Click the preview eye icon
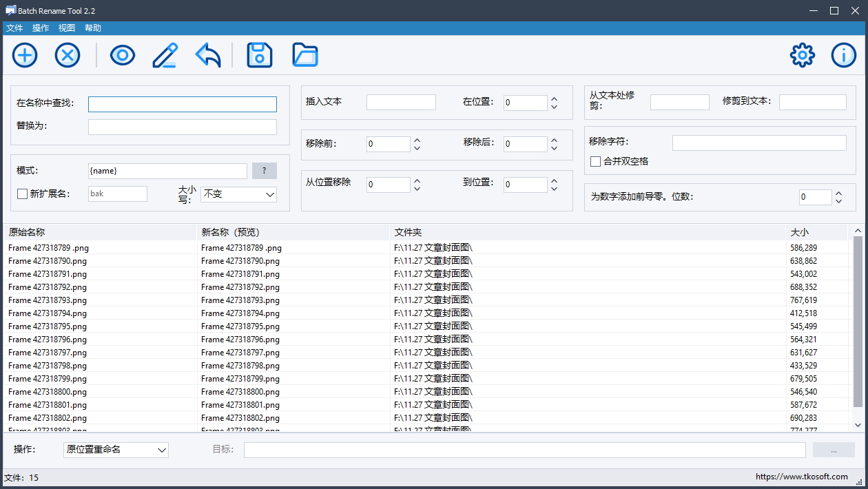The image size is (868, 489). click(x=123, y=55)
